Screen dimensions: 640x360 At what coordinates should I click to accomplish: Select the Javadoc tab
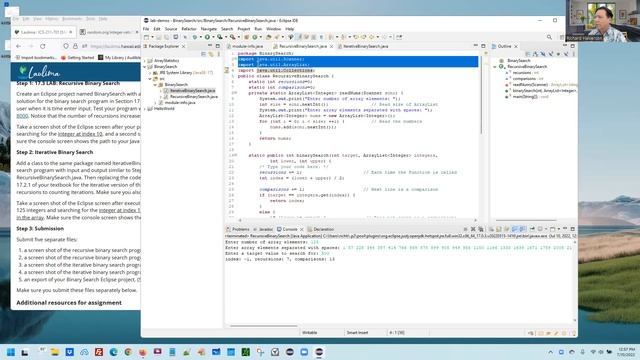click(x=263, y=229)
